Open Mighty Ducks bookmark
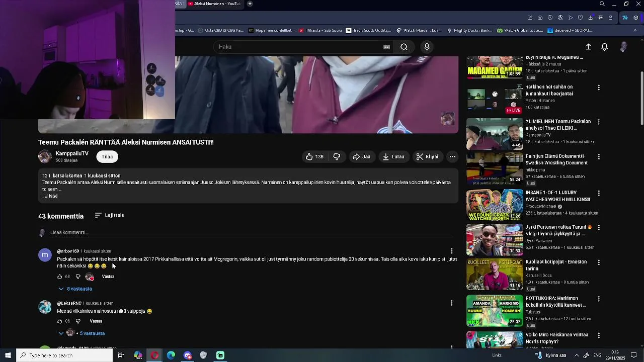The image size is (644, 362). (469, 30)
